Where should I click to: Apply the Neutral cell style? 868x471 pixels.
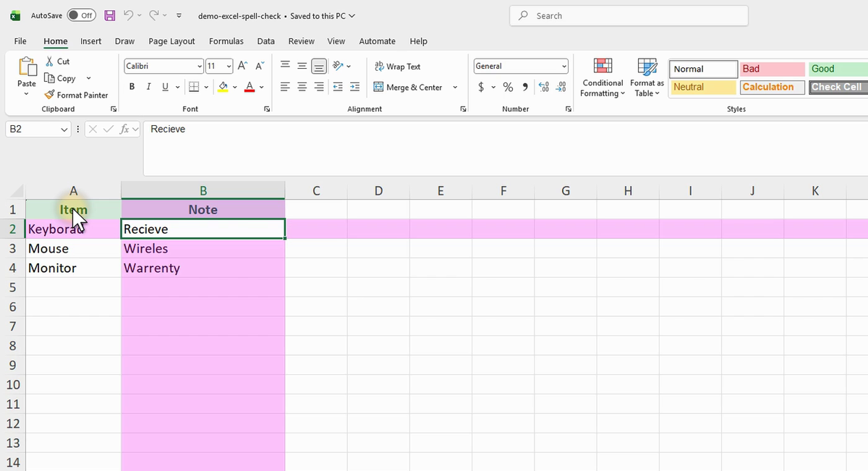pyautogui.click(x=703, y=87)
